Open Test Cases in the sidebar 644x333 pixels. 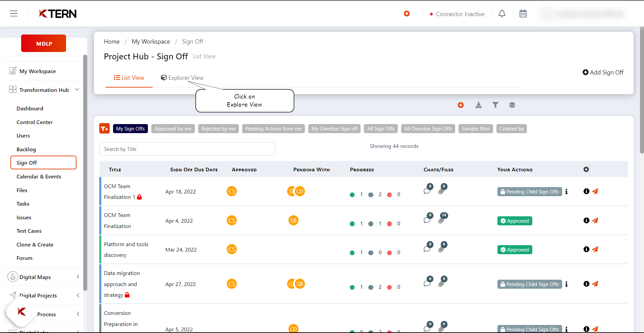(29, 231)
